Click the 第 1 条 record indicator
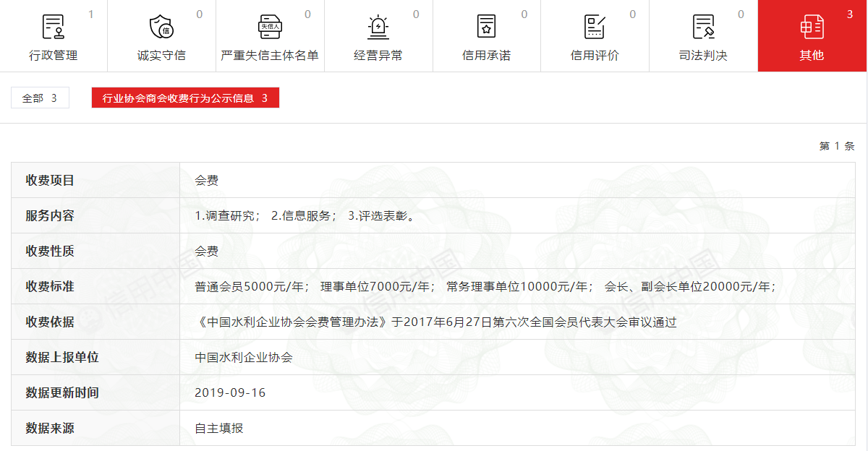868x451 pixels. [836, 146]
